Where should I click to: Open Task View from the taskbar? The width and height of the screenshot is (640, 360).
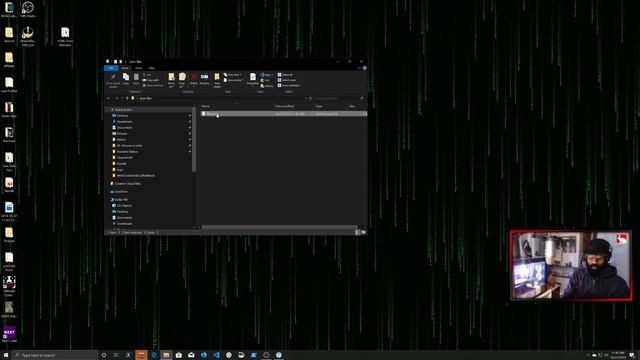[116, 355]
